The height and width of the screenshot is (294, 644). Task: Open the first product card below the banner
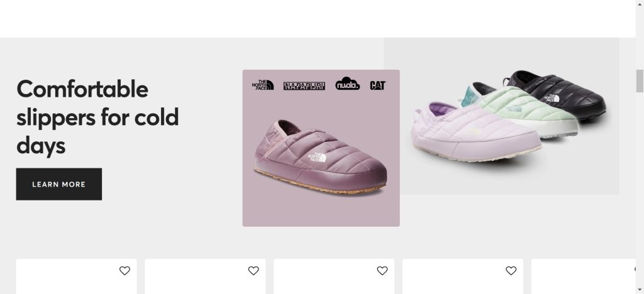tap(76, 276)
